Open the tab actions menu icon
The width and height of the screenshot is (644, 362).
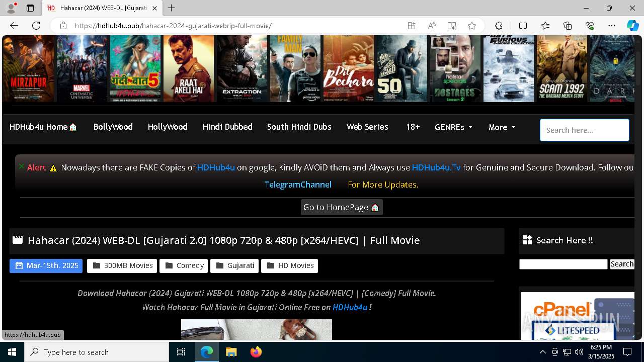click(x=30, y=8)
